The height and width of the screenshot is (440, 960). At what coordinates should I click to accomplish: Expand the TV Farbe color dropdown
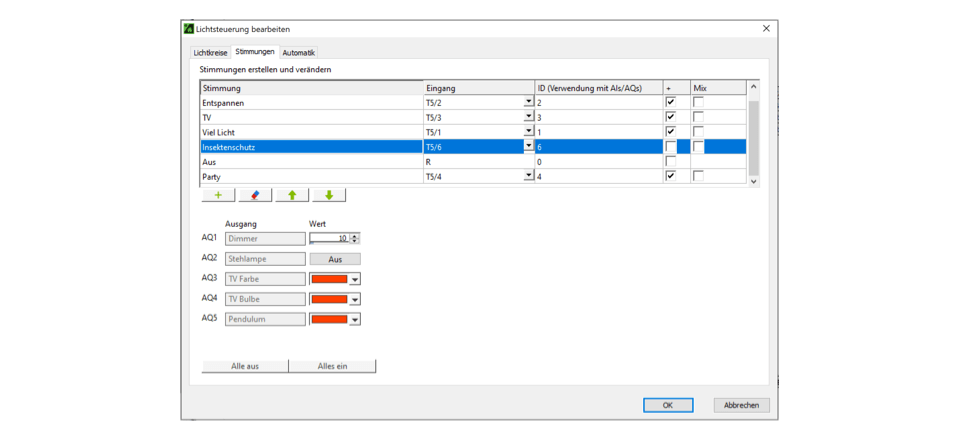(354, 280)
